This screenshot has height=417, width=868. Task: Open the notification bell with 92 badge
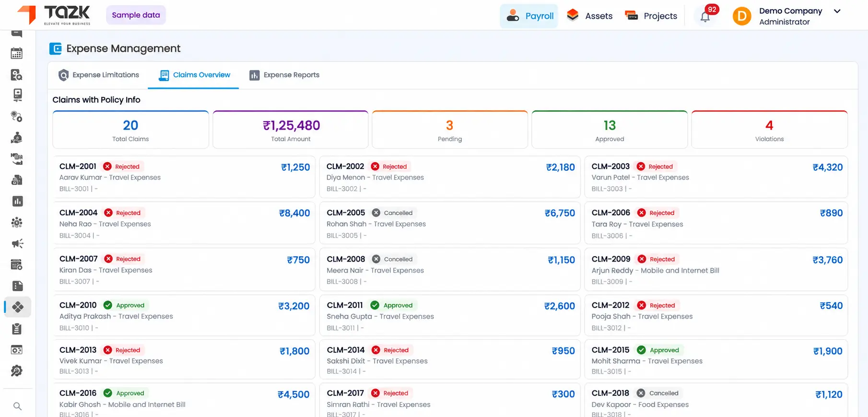click(705, 16)
